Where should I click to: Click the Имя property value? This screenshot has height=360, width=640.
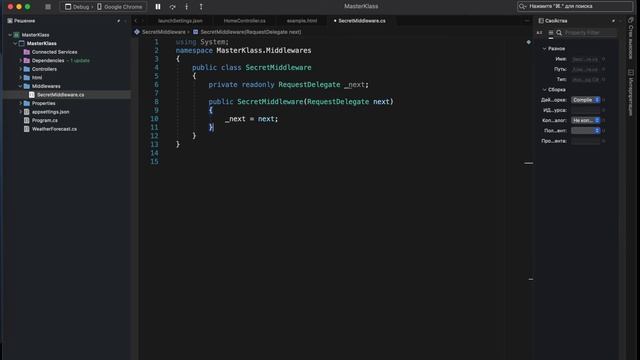tap(585, 59)
